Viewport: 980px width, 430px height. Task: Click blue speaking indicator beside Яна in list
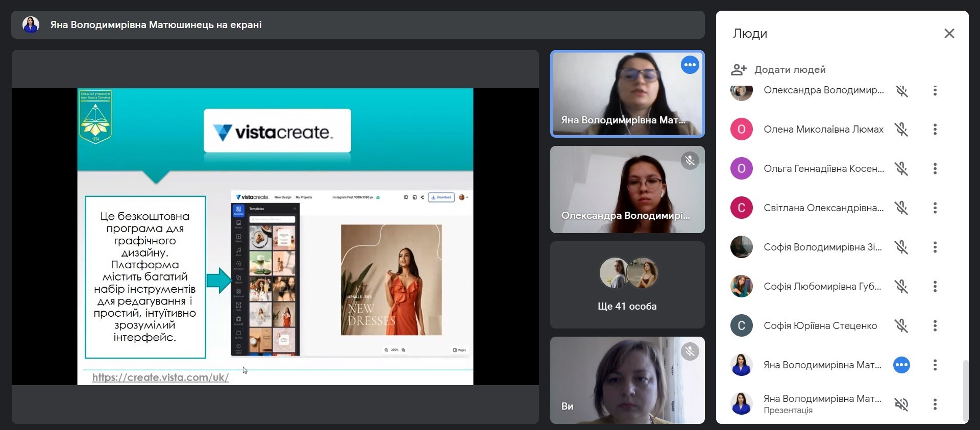coord(901,365)
